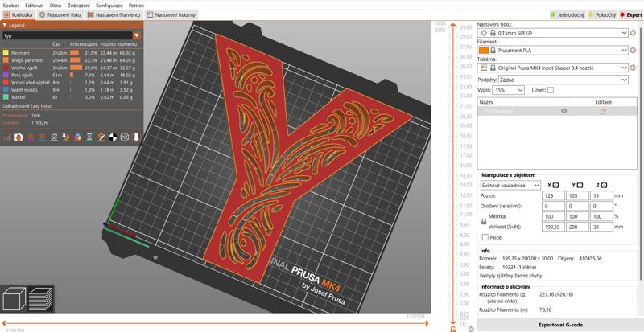Open the Zobrazení menu
This screenshot has height=332, width=644.
pos(79,6)
